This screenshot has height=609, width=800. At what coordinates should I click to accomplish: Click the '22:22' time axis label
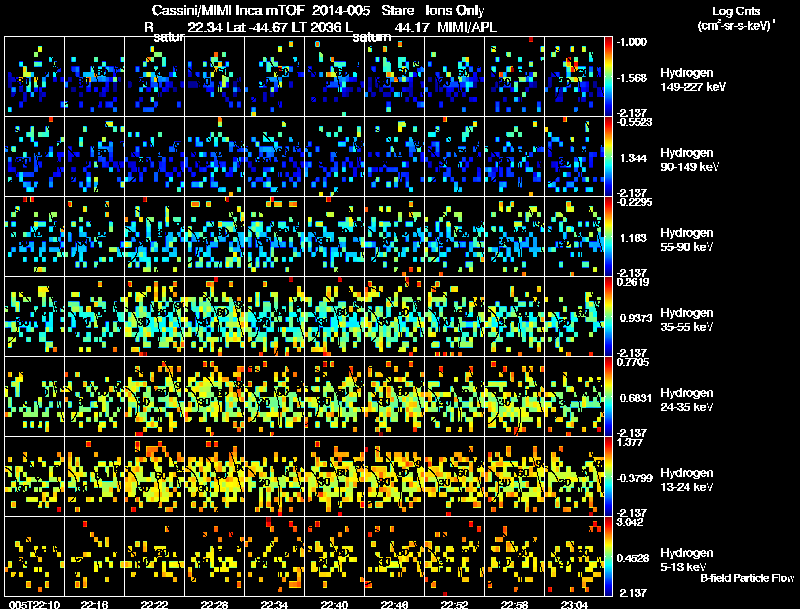(x=155, y=605)
